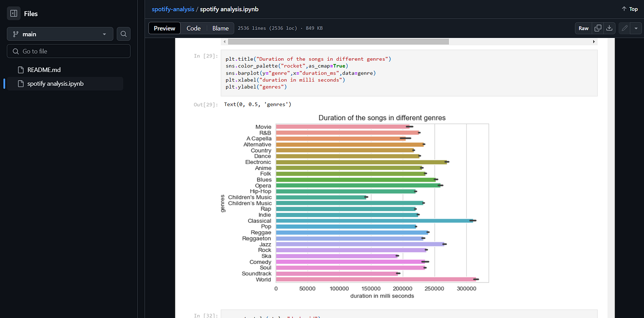
Task: Collapse the Files side panel
Action: 13,13
